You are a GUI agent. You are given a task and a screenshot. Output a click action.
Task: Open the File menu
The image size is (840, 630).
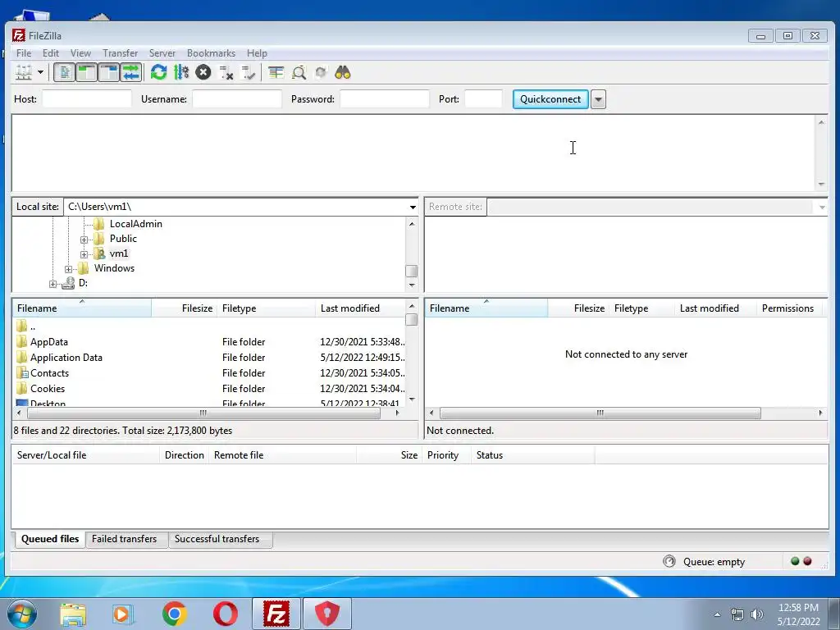[x=24, y=53]
